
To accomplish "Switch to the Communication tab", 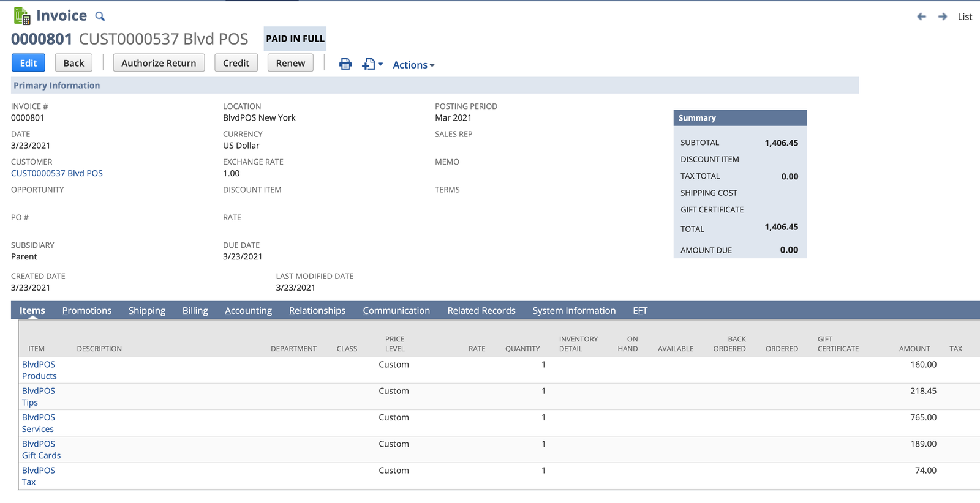I will (396, 311).
